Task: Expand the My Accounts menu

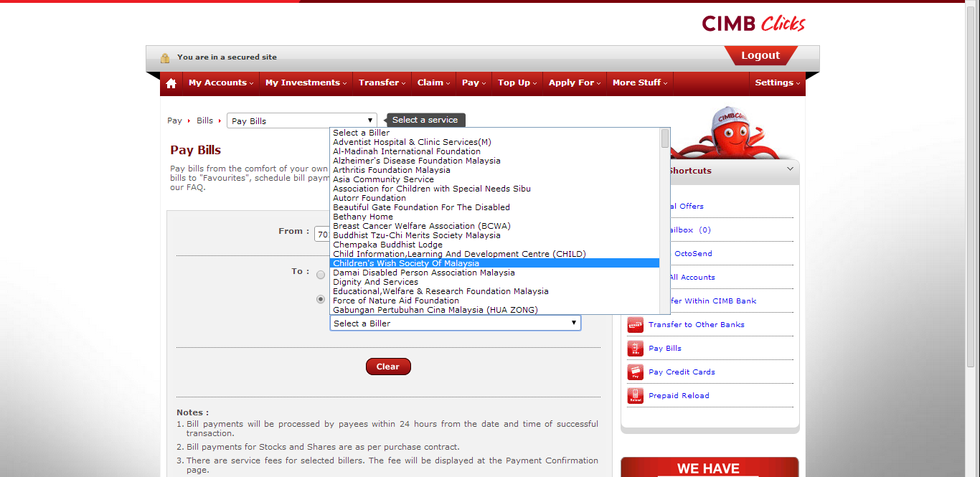Action: [x=221, y=83]
